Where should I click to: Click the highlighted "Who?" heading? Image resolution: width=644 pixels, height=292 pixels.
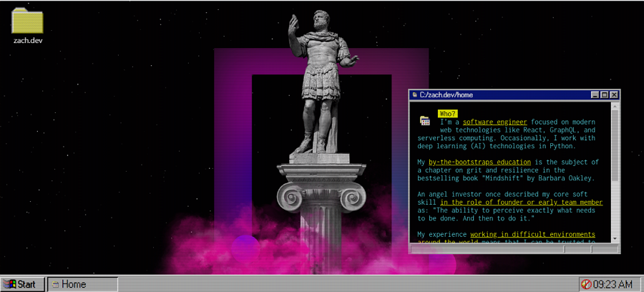tap(448, 114)
